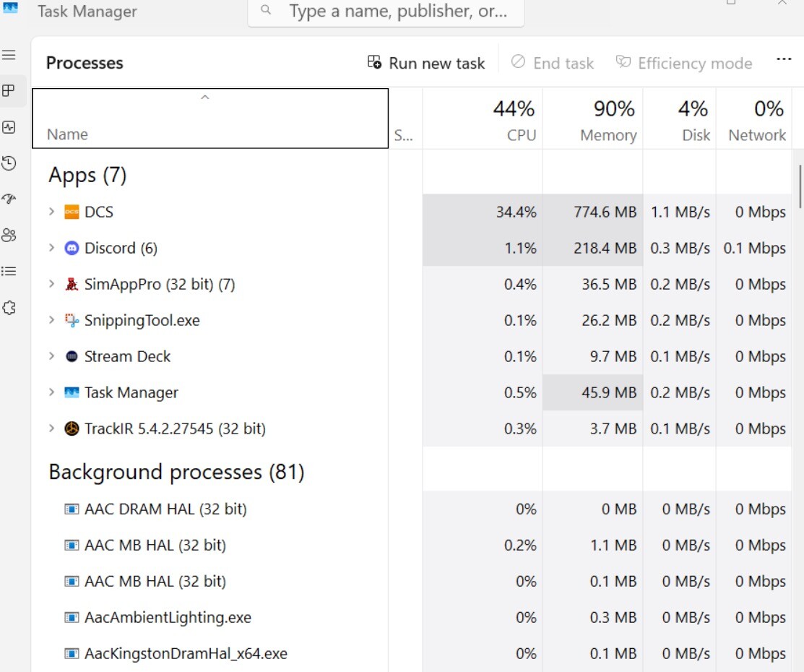This screenshot has width=804, height=672.
Task: Sort by the Memory column header
Action: tap(593, 119)
